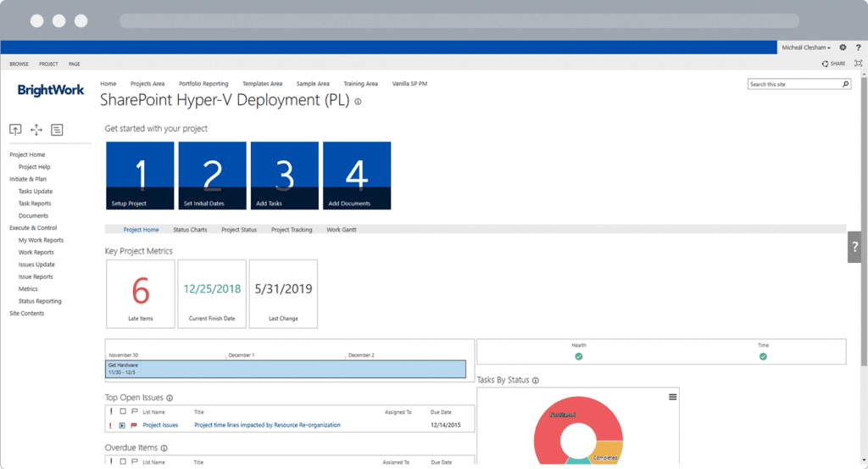Click the search magnifier icon
Viewport: 868px width, 469px height.
[845, 84]
